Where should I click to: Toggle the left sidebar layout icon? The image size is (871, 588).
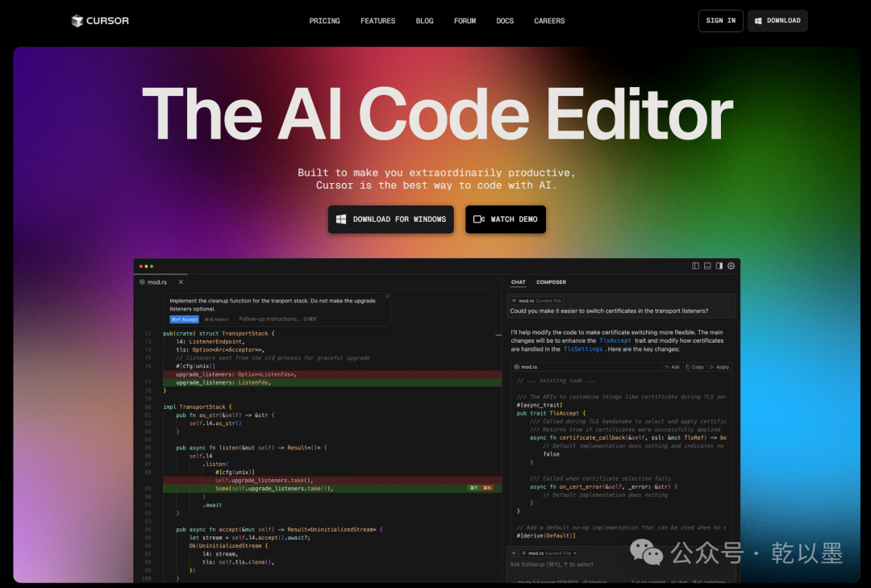coord(695,265)
